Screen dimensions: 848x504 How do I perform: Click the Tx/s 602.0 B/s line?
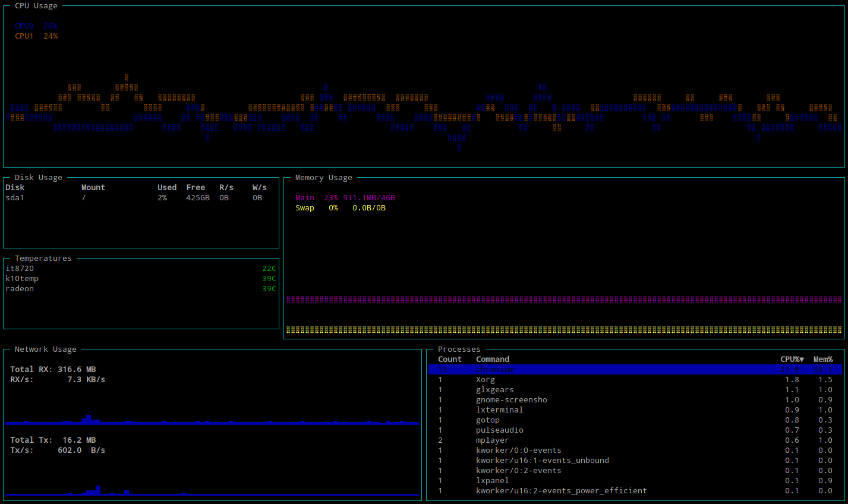[x=58, y=451]
